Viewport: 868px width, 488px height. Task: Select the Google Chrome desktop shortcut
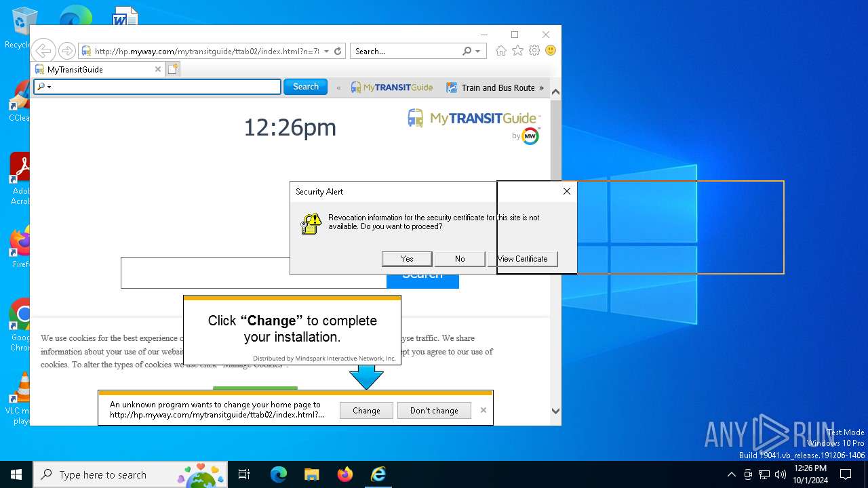coord(20,325)
